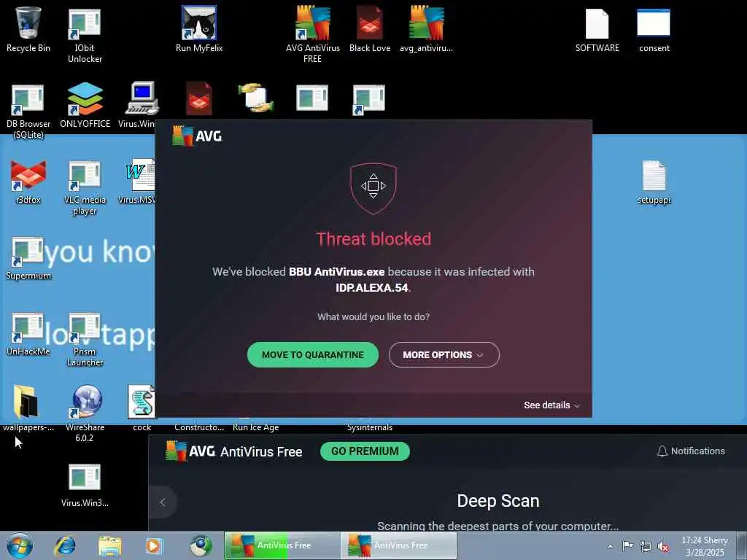The image size is (747, 560).
Task: Click the AVG logo in threat popup
Action: click(197, 136)
